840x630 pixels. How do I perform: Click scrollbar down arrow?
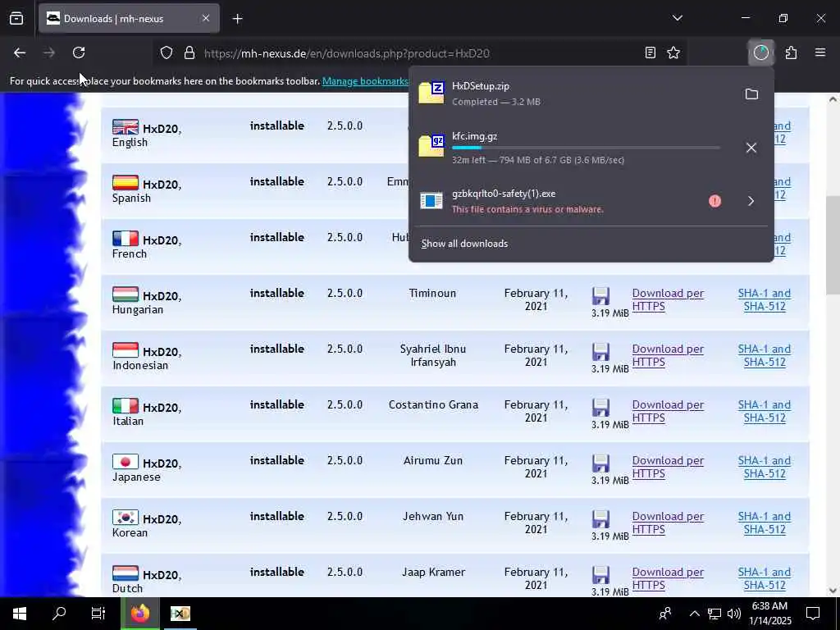pos(833,591)
